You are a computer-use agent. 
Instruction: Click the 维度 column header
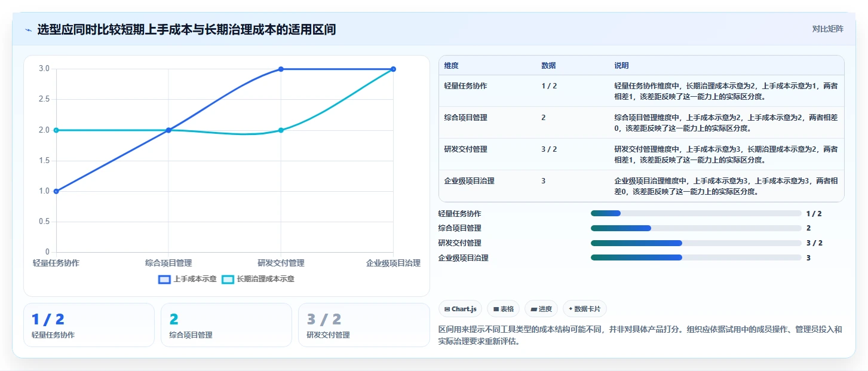point(452,66)
